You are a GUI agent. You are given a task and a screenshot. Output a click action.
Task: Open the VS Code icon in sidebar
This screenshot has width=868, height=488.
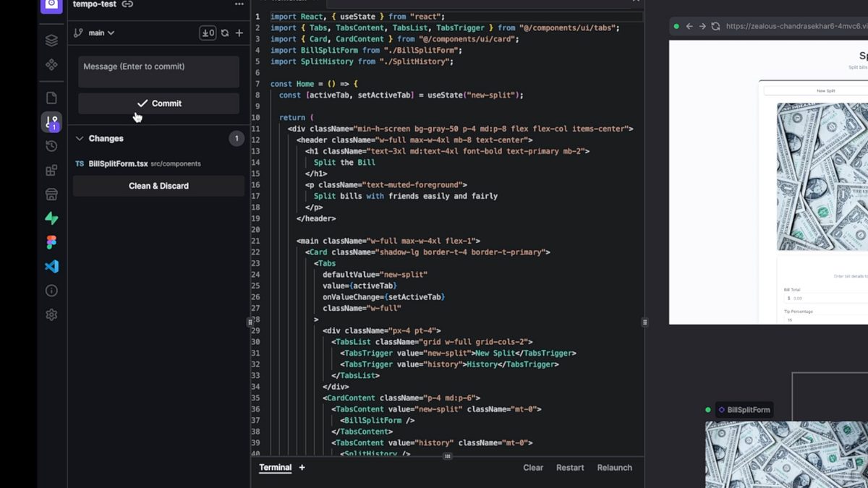tap(51, 266)
